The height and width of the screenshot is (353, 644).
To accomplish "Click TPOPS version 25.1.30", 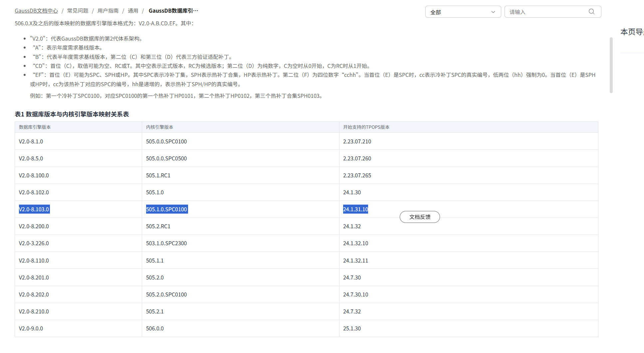I will (352, 328).
